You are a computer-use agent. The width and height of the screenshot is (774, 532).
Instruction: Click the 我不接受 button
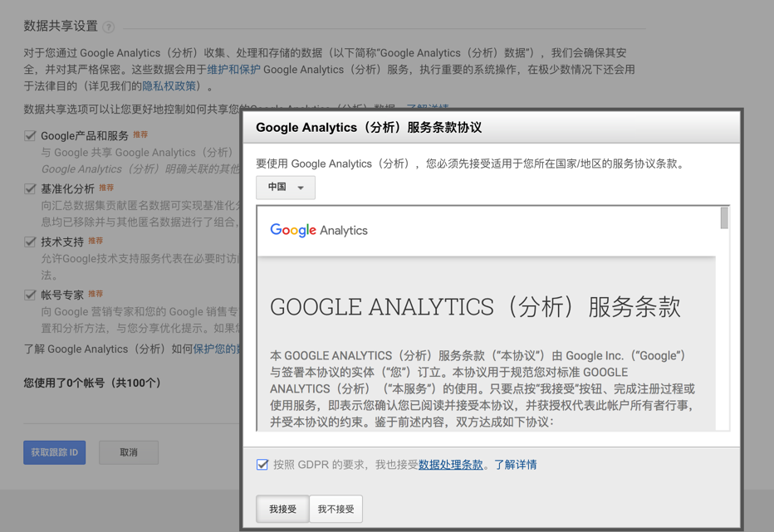336,509
